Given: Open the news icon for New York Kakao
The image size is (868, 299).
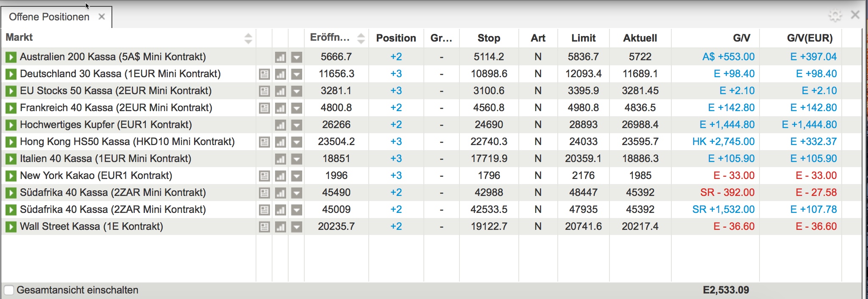Looking at the screenshot, I should click(264, 176).
